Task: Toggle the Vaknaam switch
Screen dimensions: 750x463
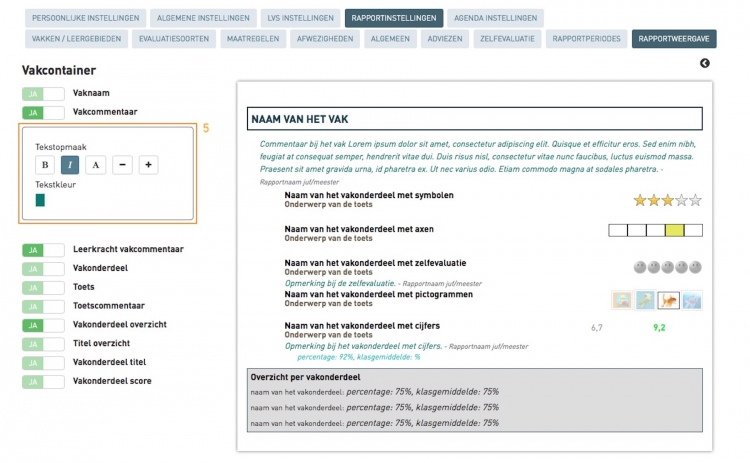Action: pyautogui.click(x=43, y=94)
